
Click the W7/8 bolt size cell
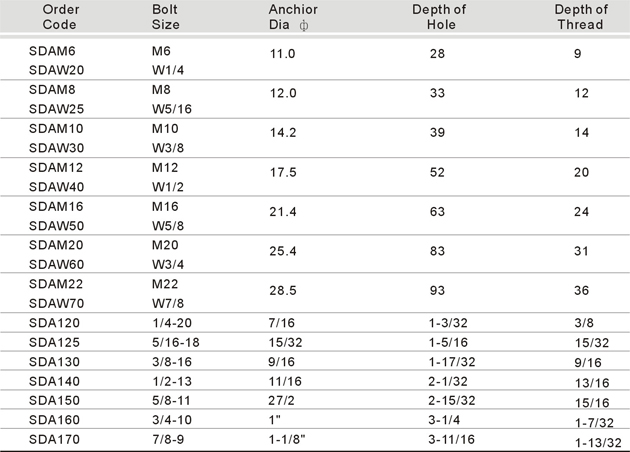(x=168, y=303)
